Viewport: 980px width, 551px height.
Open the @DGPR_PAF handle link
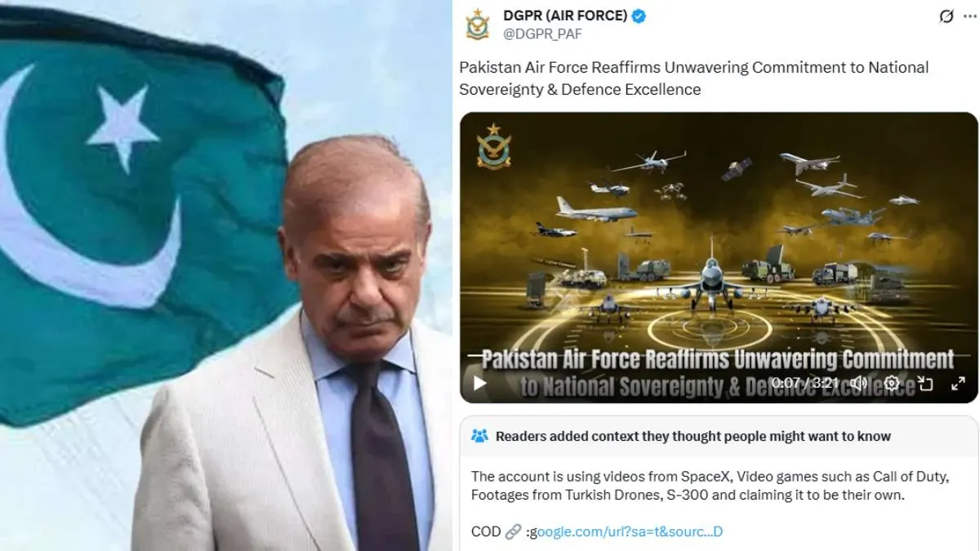542,33
